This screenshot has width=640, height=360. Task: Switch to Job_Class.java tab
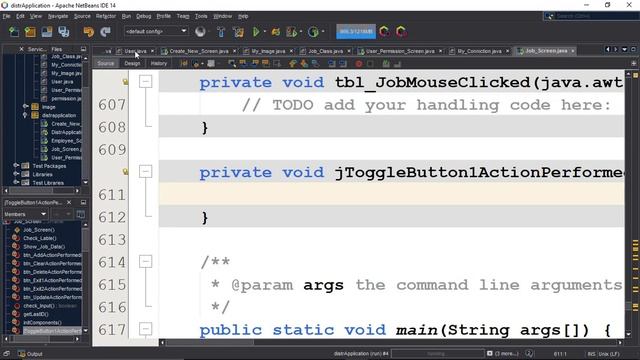coord(325,51)
